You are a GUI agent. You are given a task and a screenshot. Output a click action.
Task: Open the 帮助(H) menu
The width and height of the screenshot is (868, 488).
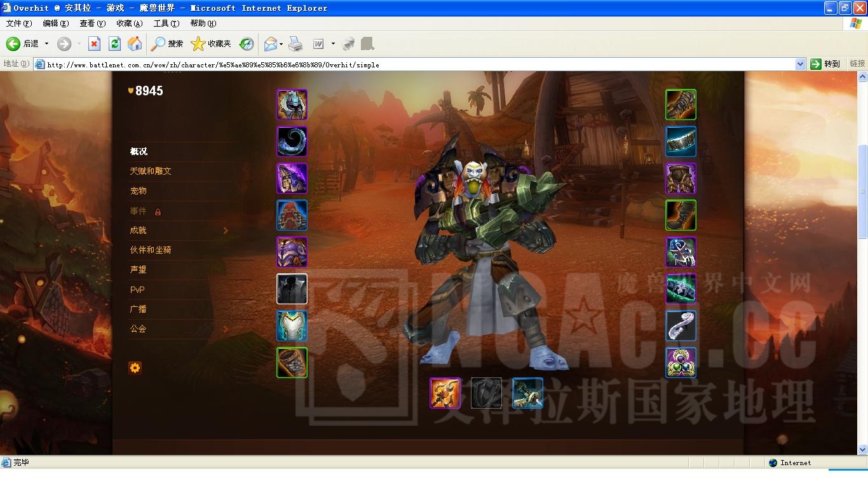click(203, 24)
